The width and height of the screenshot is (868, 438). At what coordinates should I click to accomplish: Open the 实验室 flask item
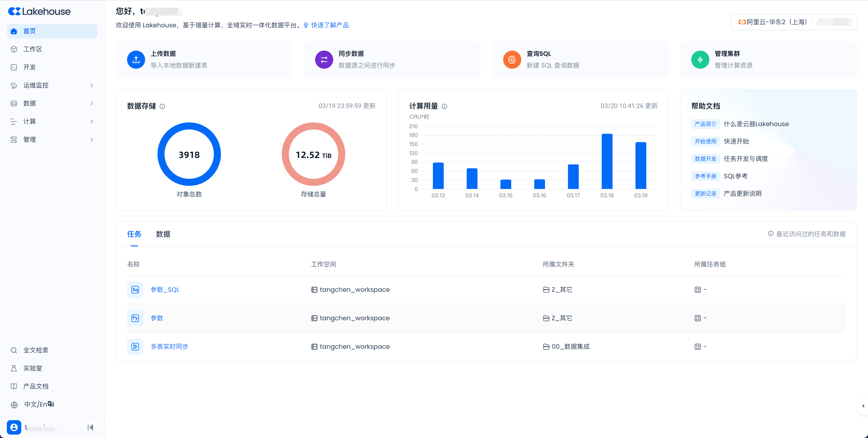(x=32, y=368)
